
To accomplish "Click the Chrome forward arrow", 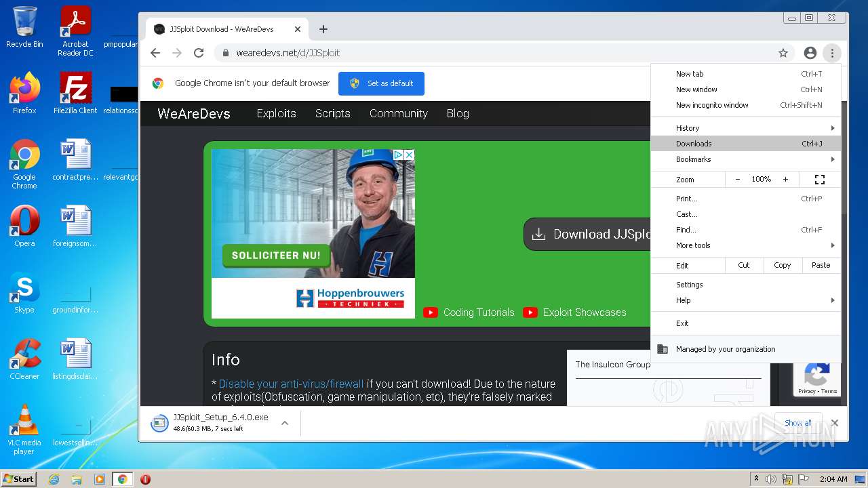I will 177,53.
